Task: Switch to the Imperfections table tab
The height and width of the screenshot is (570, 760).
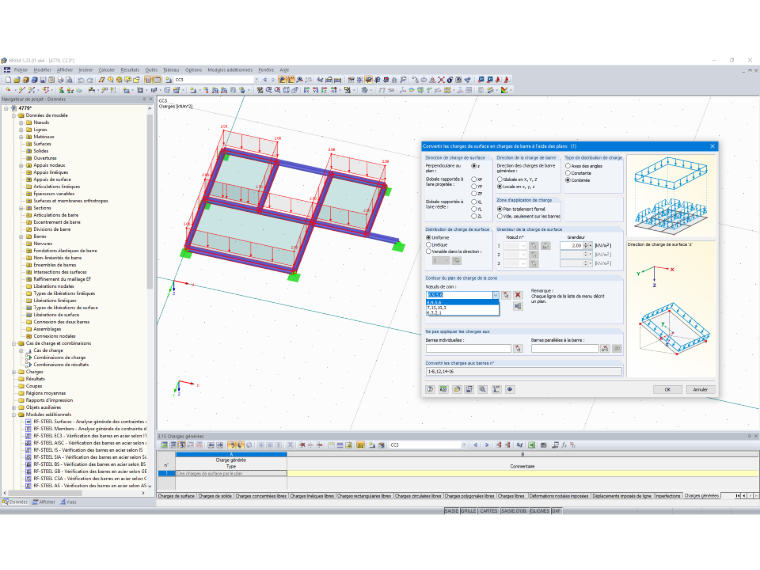Action: point(668,496)
